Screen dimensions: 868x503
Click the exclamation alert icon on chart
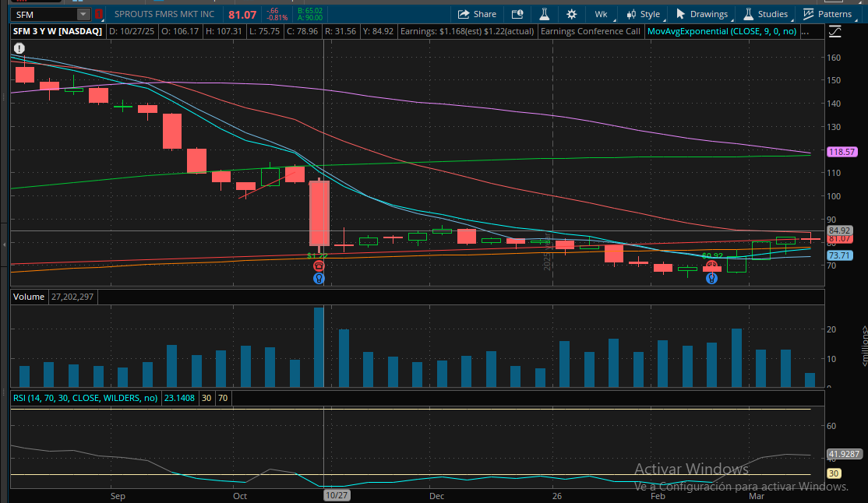pos(19,48)
